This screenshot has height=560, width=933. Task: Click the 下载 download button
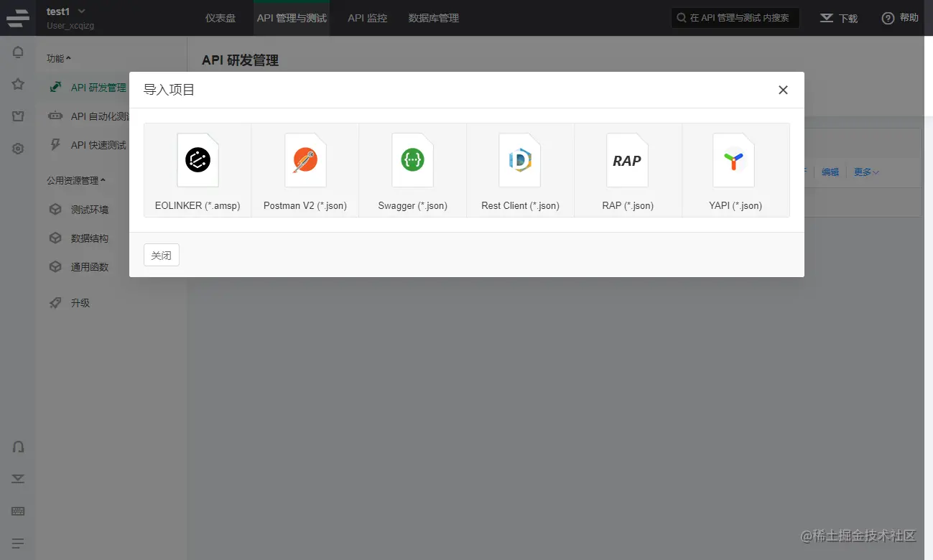click(839, 18)
